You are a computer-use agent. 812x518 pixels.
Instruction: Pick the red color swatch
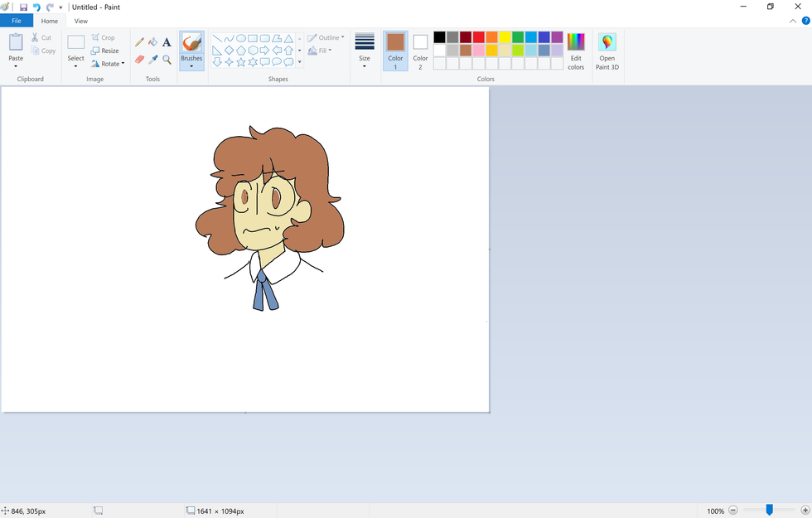[x=479, y=37]
